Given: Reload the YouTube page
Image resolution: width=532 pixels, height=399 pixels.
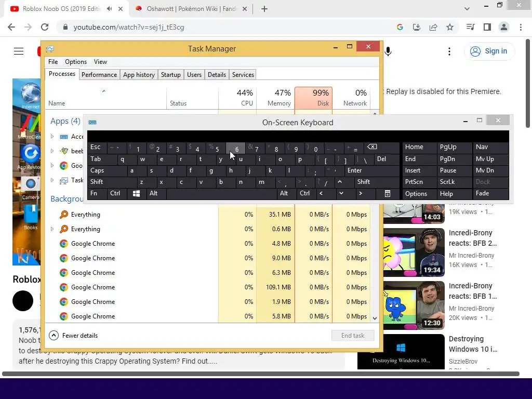Looking at the screenshot, I should pos(45,27).
